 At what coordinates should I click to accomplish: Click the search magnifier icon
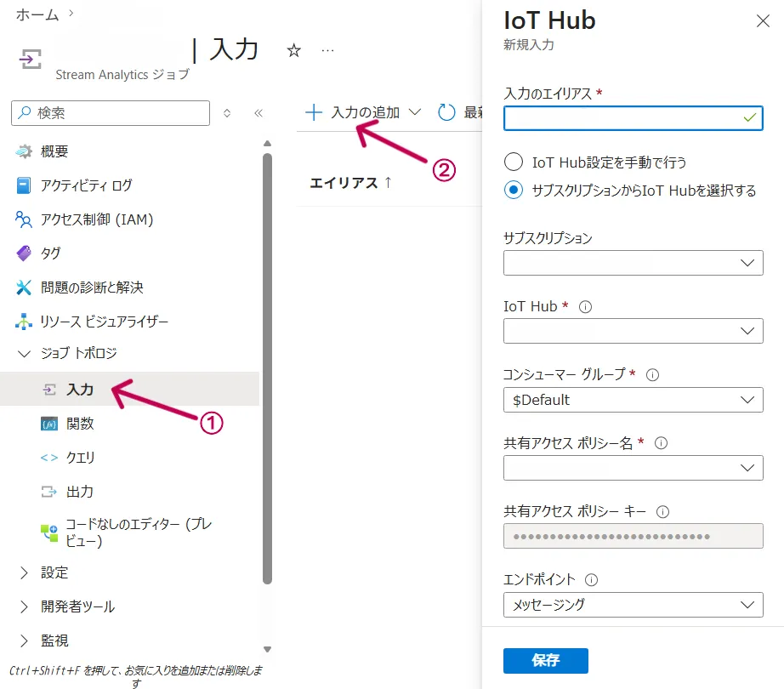[x=25, y=112]
